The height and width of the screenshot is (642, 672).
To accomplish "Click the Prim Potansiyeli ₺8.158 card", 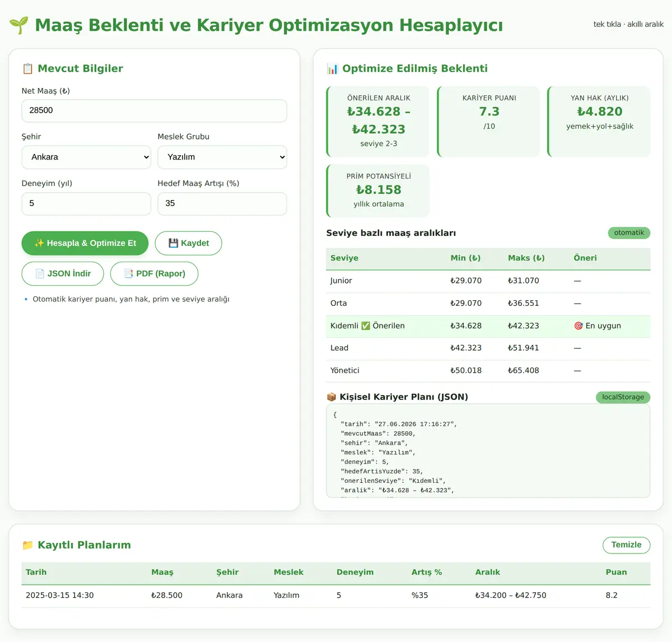I will pos(378,191).
